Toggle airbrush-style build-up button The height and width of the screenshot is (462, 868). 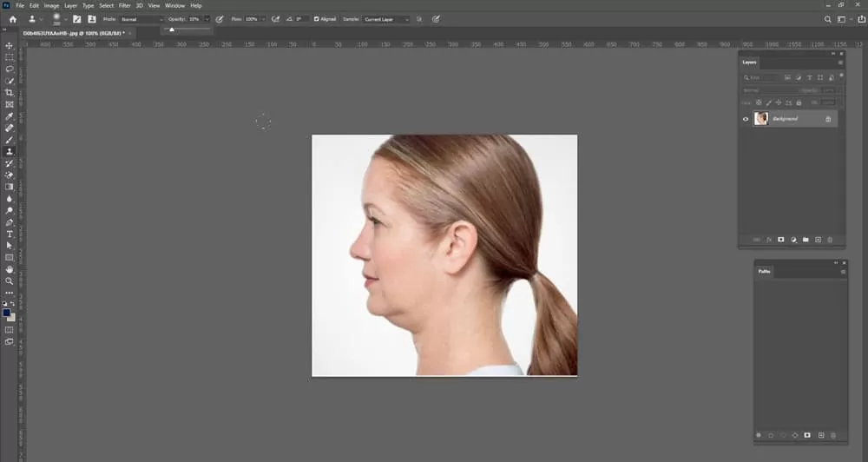tap(275, 19)
